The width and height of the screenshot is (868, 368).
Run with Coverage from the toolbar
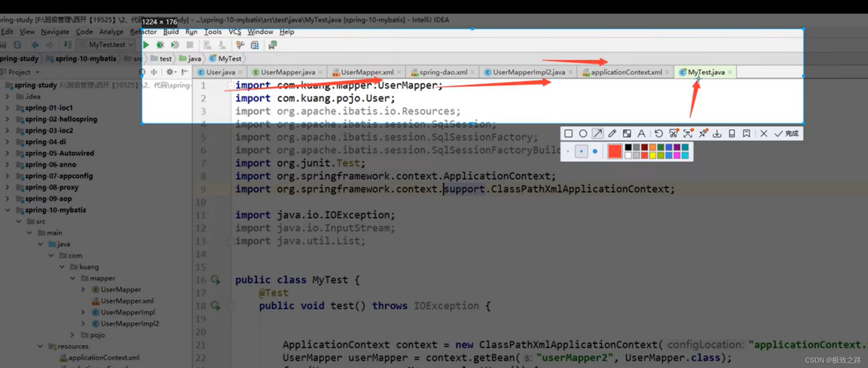click(x=175, y=45)
